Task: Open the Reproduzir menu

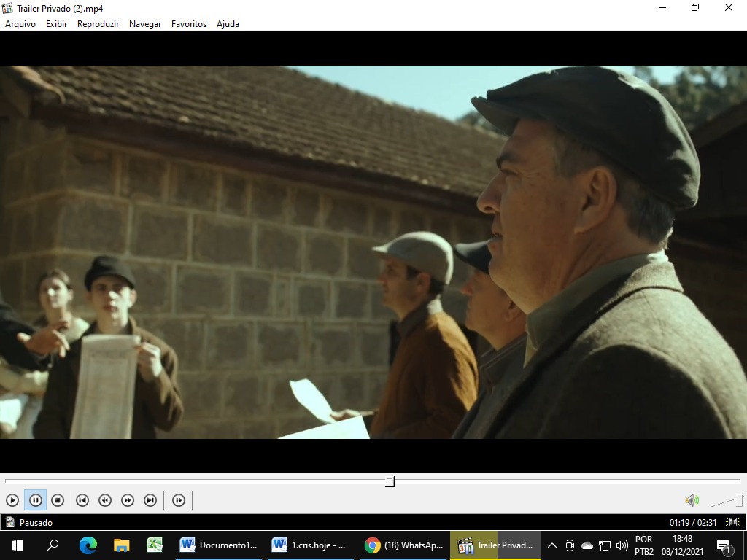Action: 98,24
